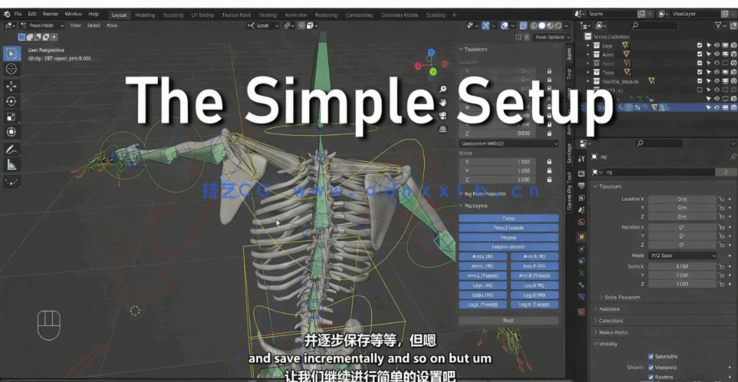The width and height of the screenshot is (738, 382).
Task: Open the Tool properties tab
Action: pos(582,159)
